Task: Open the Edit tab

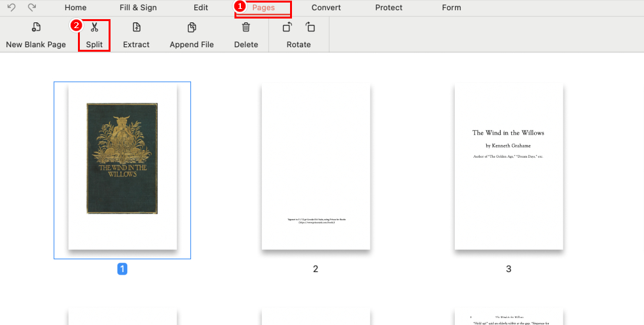Action: tap(201, 8)
